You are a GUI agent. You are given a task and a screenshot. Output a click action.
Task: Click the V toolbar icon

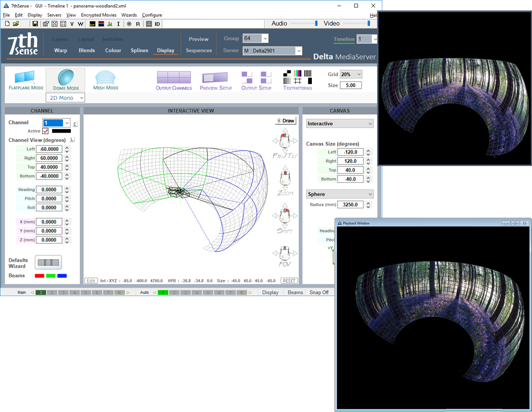[x=71, y=24]
